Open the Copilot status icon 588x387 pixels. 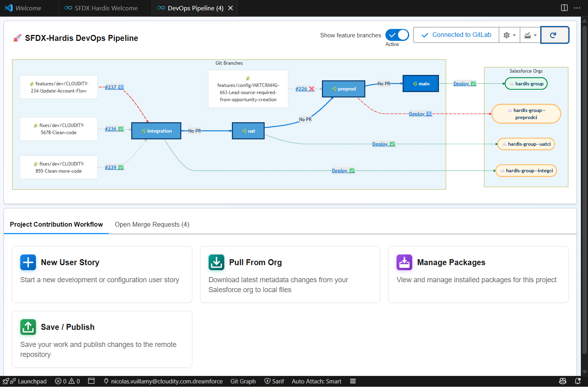(x=563, y=381)
